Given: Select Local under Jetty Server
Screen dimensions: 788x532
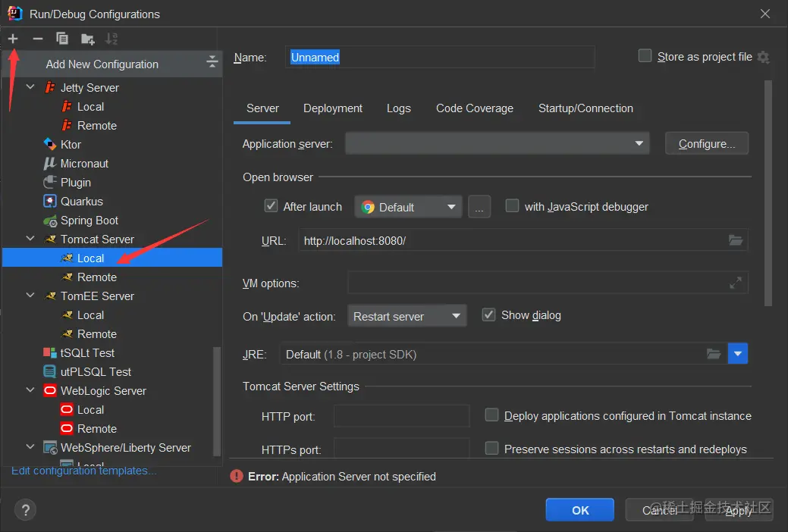Looking at the screenshot, I should click(90, 107).
